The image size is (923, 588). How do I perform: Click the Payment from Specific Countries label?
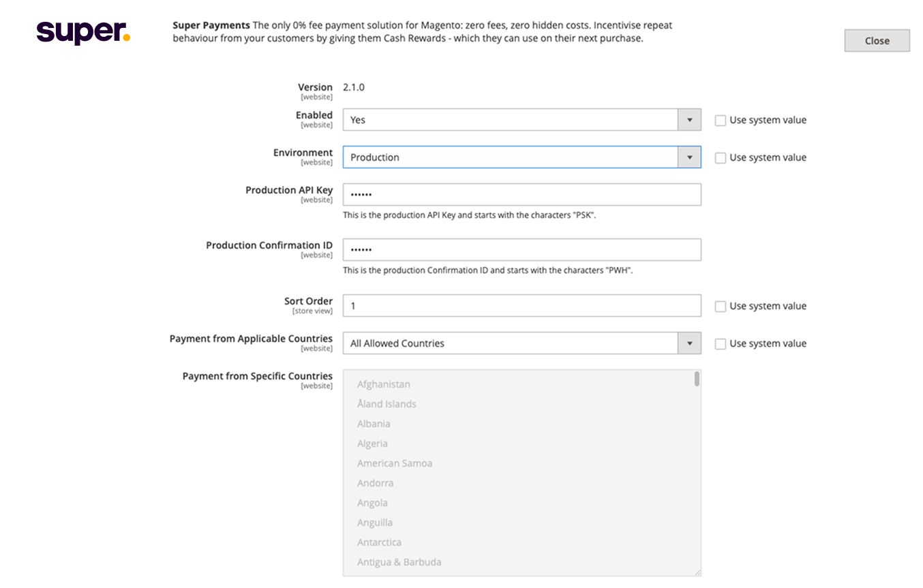click(258, 376)
